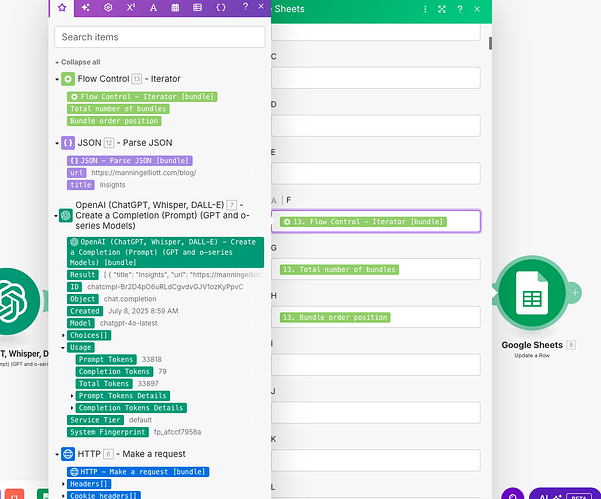
Task: Collapse the JSON Parse JSON section
Action: coord(57,143)
